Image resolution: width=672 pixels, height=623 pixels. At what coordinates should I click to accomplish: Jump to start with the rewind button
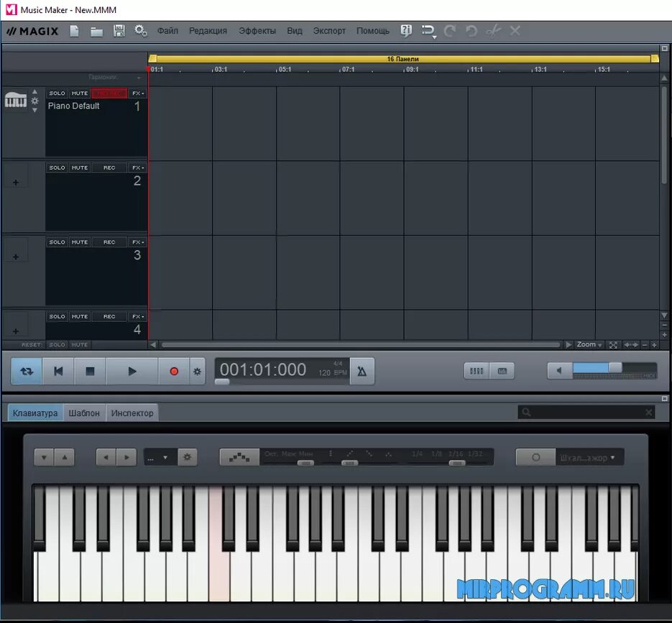[x=58, y=371]
